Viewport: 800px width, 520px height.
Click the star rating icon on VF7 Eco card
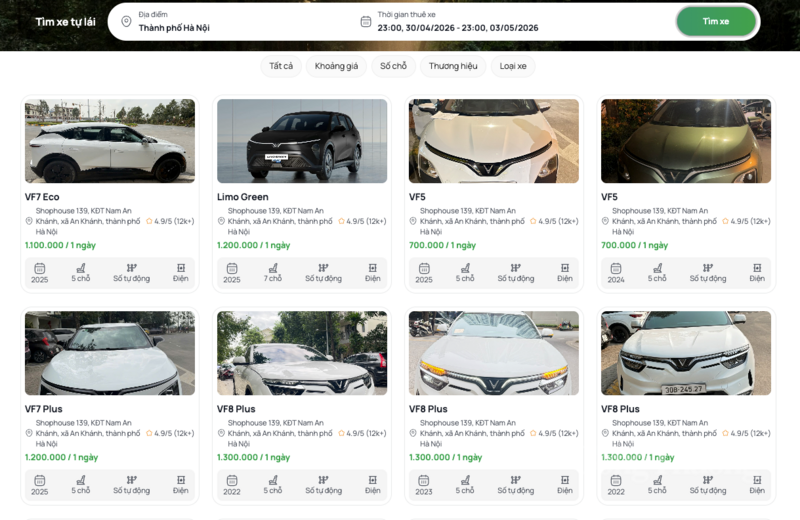pyautogui.click(x=149, y=221)
